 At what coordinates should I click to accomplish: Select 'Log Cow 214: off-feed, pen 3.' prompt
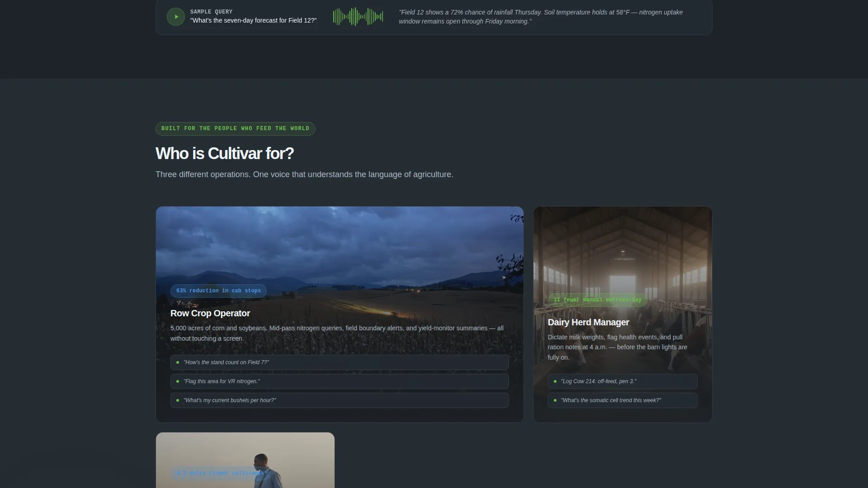[x=623, y=381]
